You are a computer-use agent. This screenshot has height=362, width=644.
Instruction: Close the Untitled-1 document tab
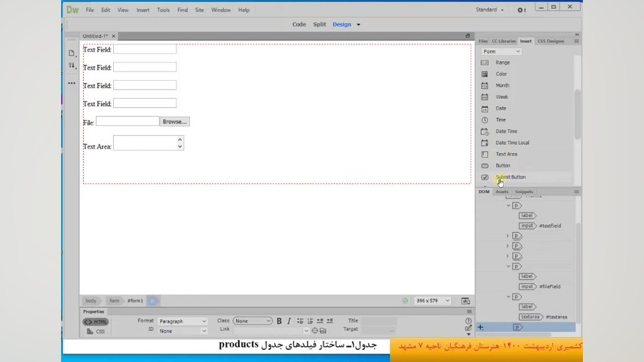113,36
